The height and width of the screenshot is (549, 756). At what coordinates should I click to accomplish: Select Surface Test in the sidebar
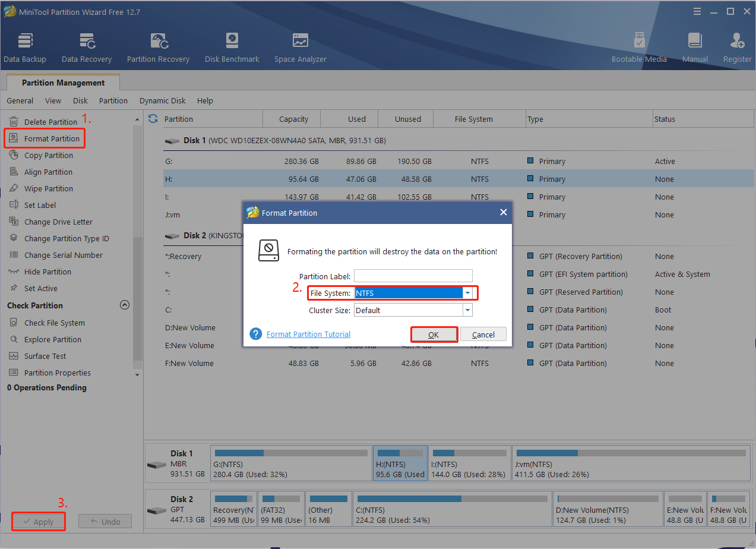[46, 356]
